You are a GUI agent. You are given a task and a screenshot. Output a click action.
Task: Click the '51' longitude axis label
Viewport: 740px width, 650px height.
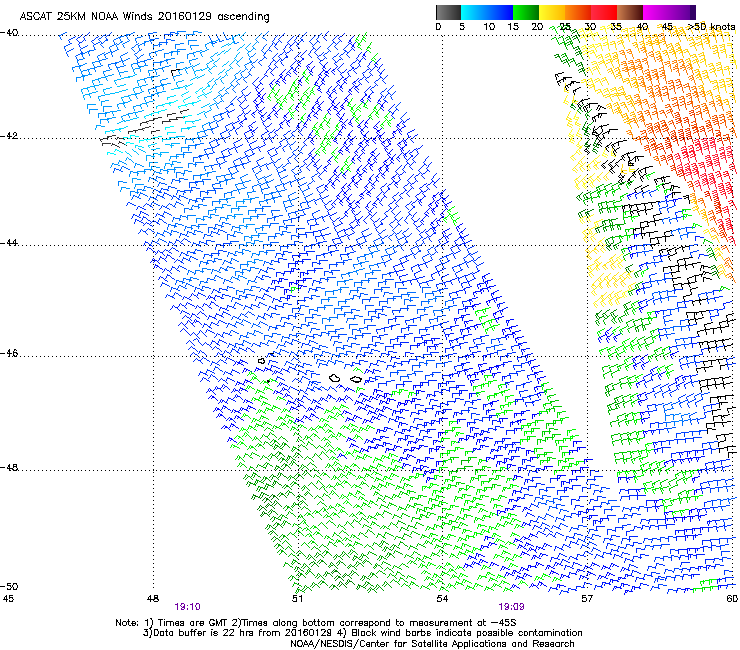pos(297,599)
